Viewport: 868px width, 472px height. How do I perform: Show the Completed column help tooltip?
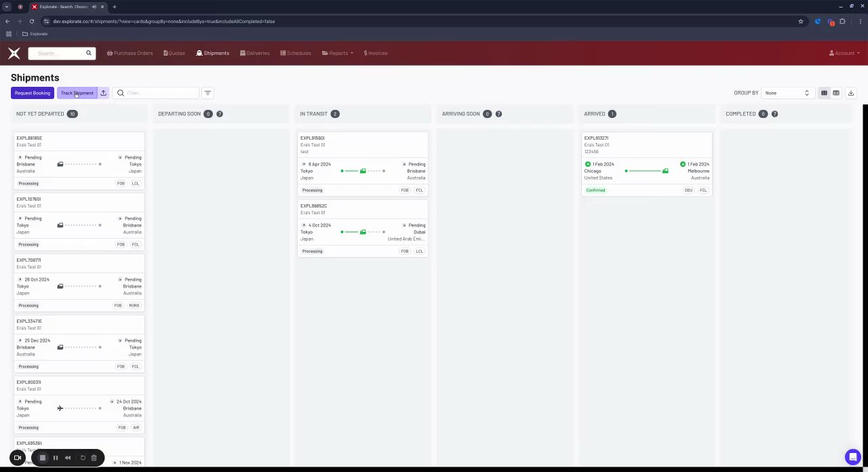click(x=774, y=114)
